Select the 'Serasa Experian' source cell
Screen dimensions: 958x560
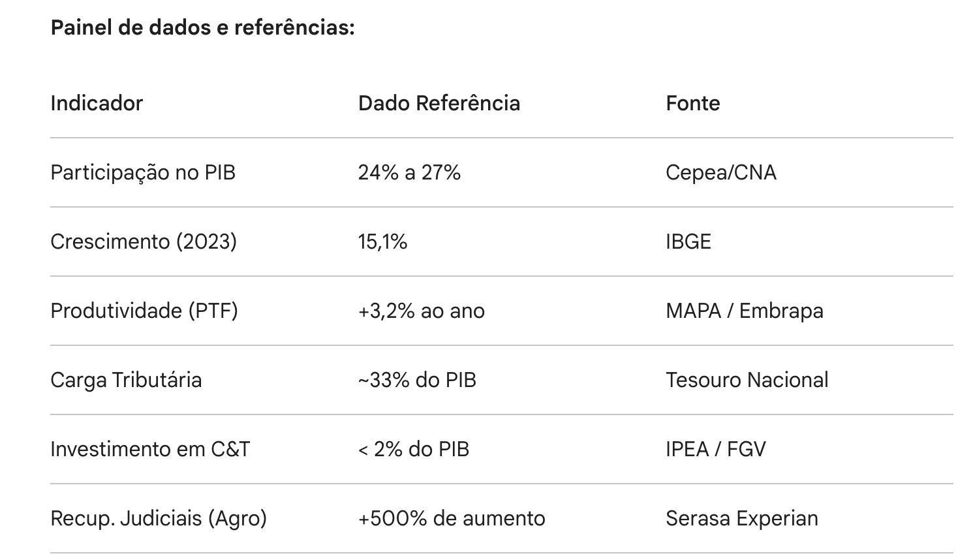coord(741,518)
